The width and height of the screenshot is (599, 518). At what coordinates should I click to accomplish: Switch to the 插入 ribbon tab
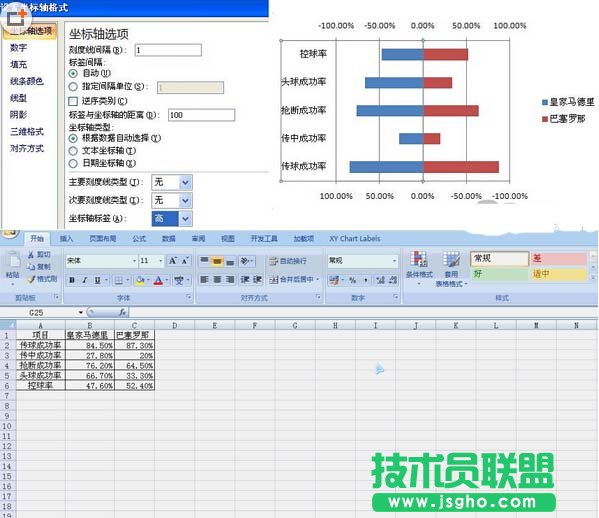coord(66,239)
